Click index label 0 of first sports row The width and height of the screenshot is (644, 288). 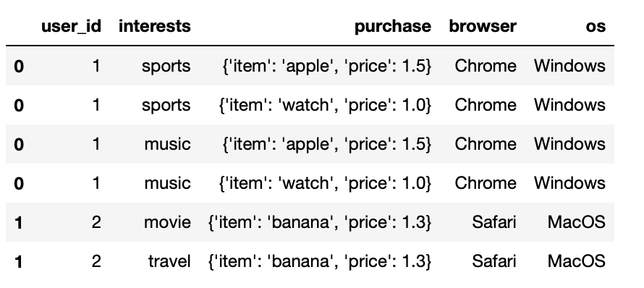point(19,66)
